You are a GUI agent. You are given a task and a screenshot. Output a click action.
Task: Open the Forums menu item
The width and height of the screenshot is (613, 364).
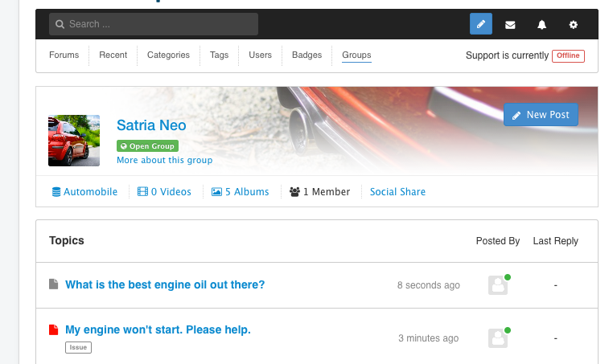[x=64, y=55]
